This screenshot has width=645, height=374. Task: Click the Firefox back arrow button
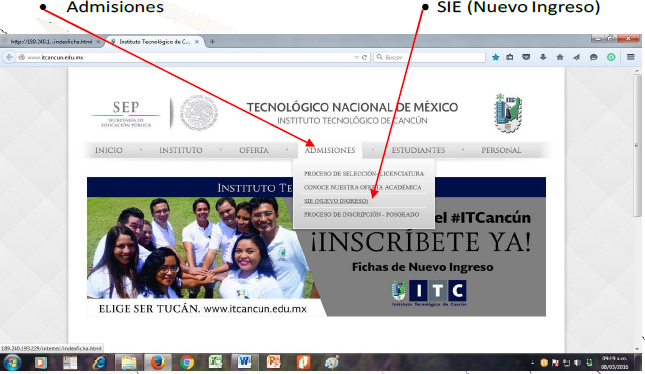click(x=9, y=57)
